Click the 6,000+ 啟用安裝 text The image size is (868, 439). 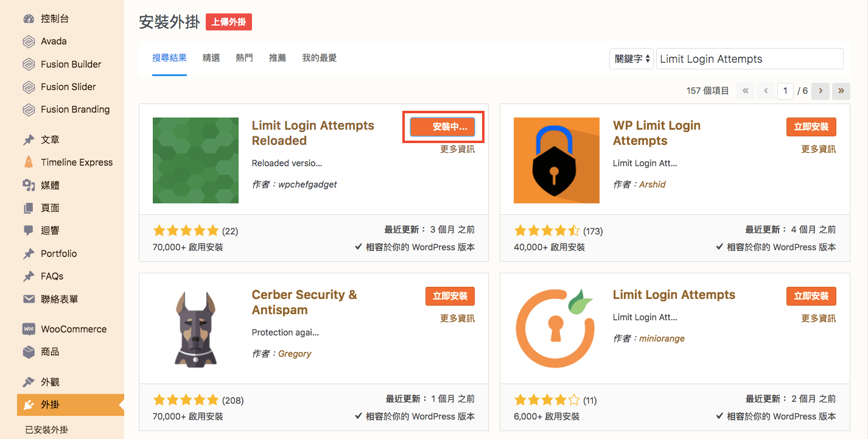[x=547, y=416]
